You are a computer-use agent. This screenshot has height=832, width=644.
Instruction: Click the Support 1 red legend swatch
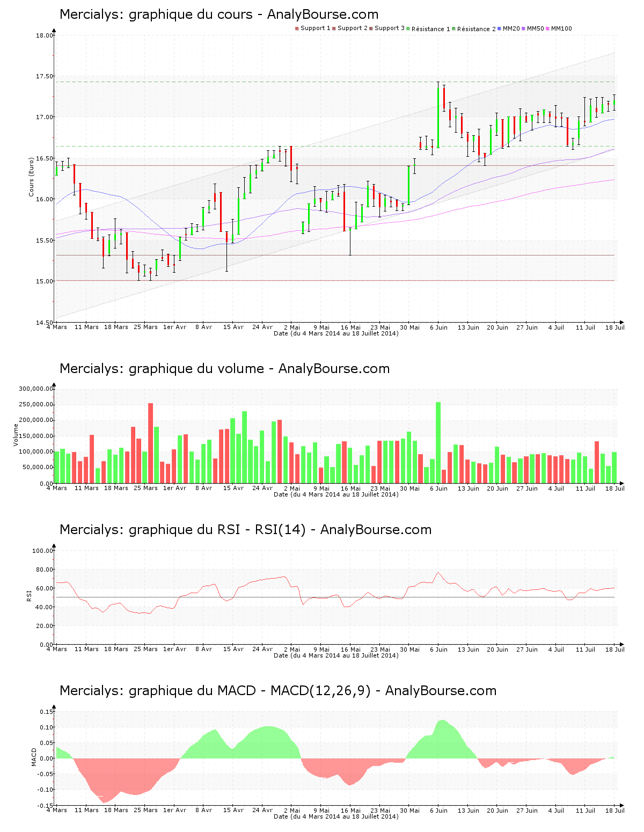click(x=297, y=28)
